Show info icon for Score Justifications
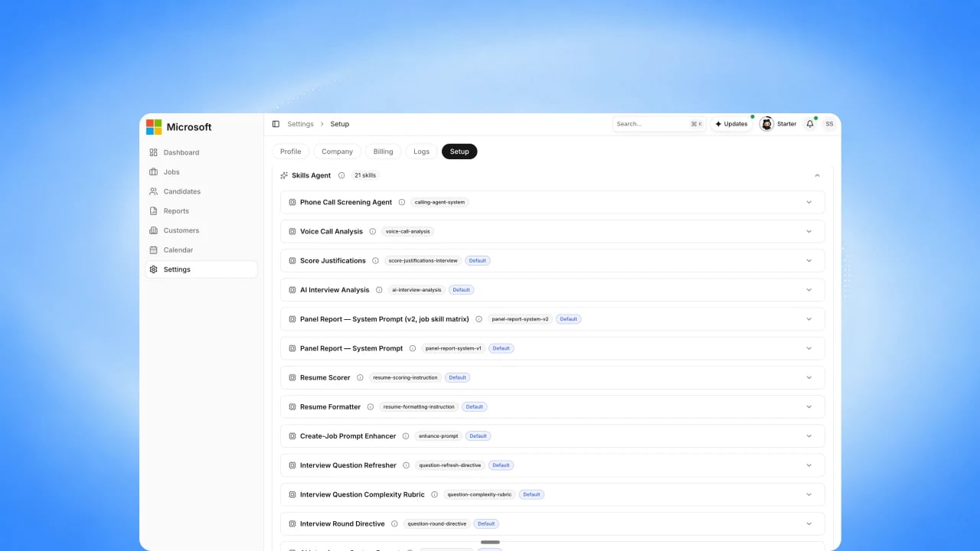 [375, 261]
